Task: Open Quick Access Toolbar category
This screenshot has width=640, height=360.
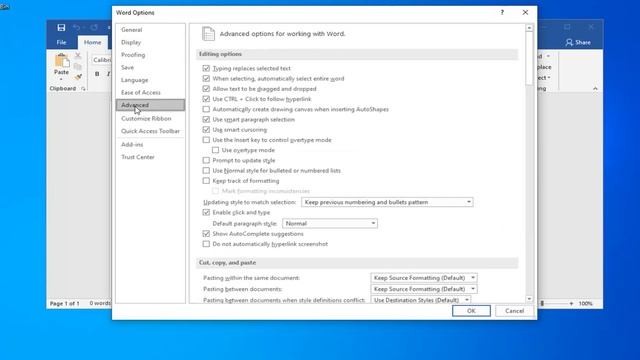Action: tap(150, 131)
